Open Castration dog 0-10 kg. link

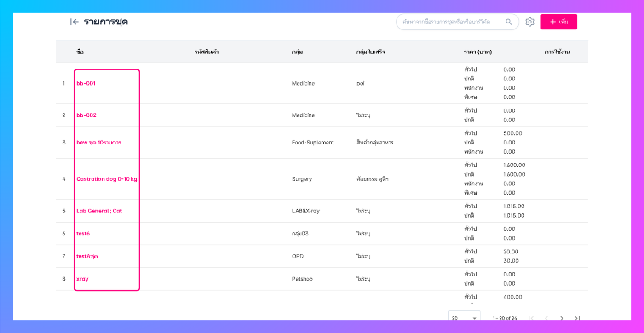107,179
